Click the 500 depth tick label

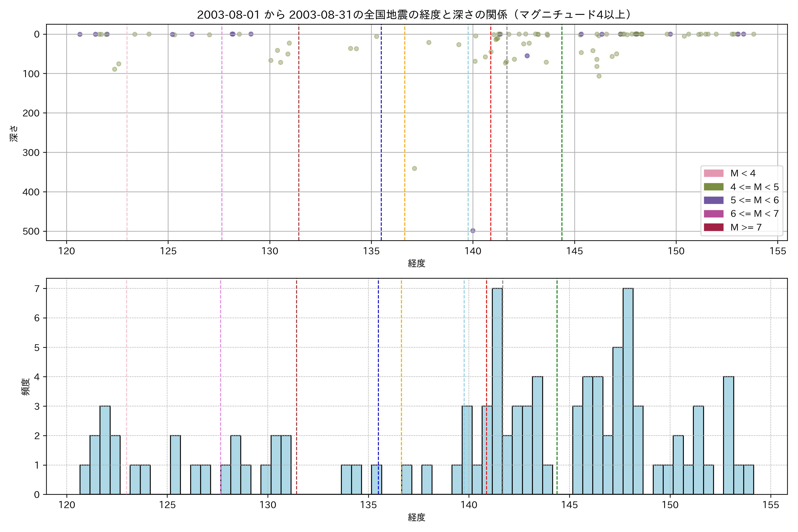(x=31, y=231)
